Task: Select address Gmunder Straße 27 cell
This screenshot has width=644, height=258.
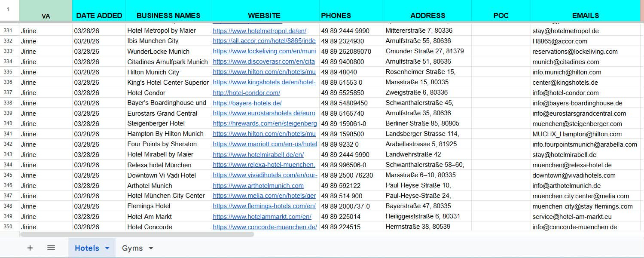Action: [x=428, y=51]
